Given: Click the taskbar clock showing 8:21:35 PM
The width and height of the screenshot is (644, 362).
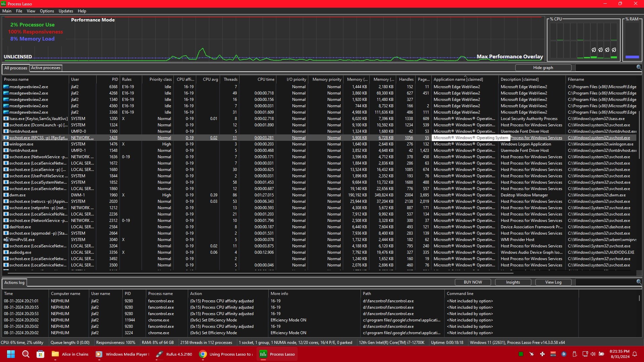Looking at the screenshot, I should pos(620,354).
